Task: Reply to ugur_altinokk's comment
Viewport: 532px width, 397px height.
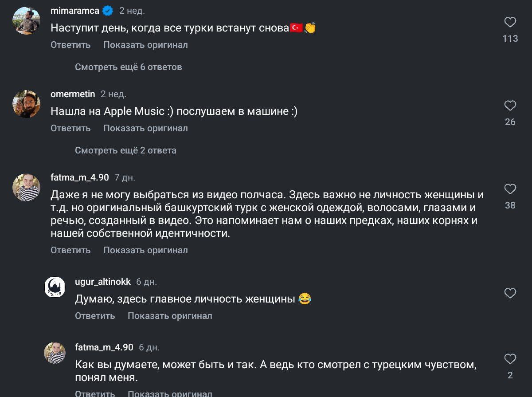Action: pyautogui.click(x=95, y=316)
